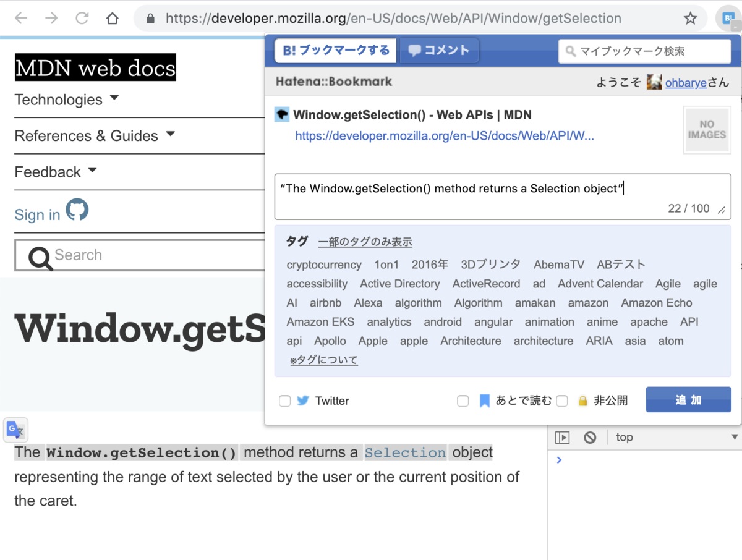Click the 追加 add button
742x560 pixels.
click(x=688, y=400)
